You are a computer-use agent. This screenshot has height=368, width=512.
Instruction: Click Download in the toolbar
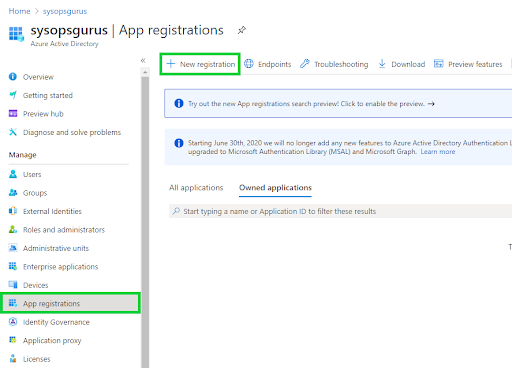coord(408,64)
